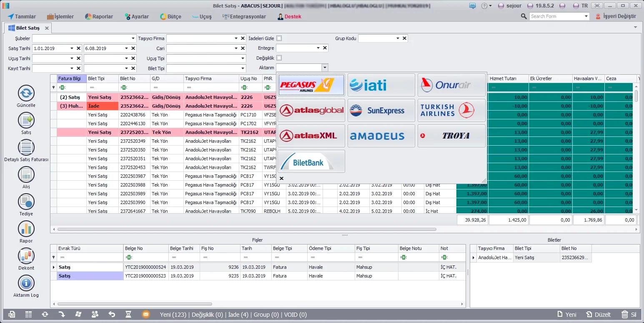Viewport: 644px width, 323px height.
Task: Open the Satış sidebar icon
Action: click(26, 120)
